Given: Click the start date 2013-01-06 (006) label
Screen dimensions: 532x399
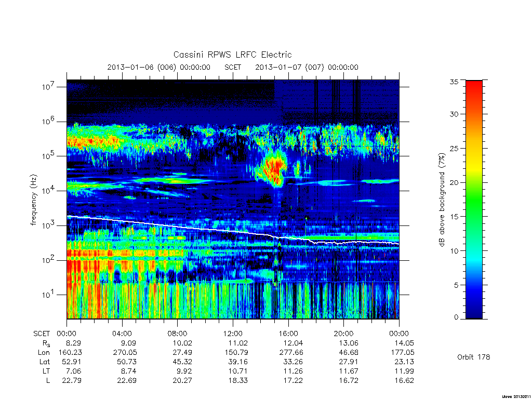Looking at the screenshot, I should click(x=141, y=67).
